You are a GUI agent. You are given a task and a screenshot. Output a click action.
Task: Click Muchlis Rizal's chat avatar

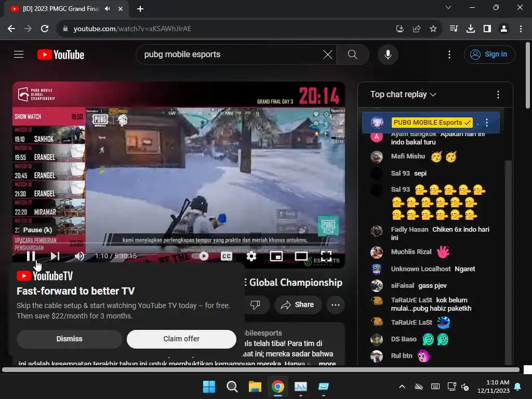tap(377, 252)
